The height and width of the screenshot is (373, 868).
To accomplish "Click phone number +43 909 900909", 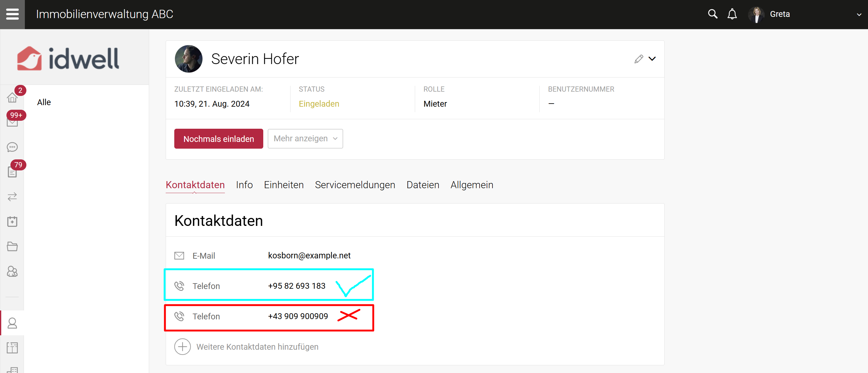I will pos(298,316).
